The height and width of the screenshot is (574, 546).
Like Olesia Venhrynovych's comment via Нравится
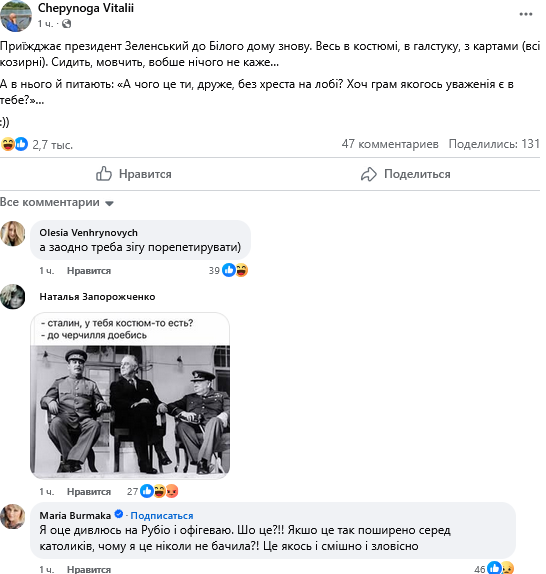click(x=89, y=271)
